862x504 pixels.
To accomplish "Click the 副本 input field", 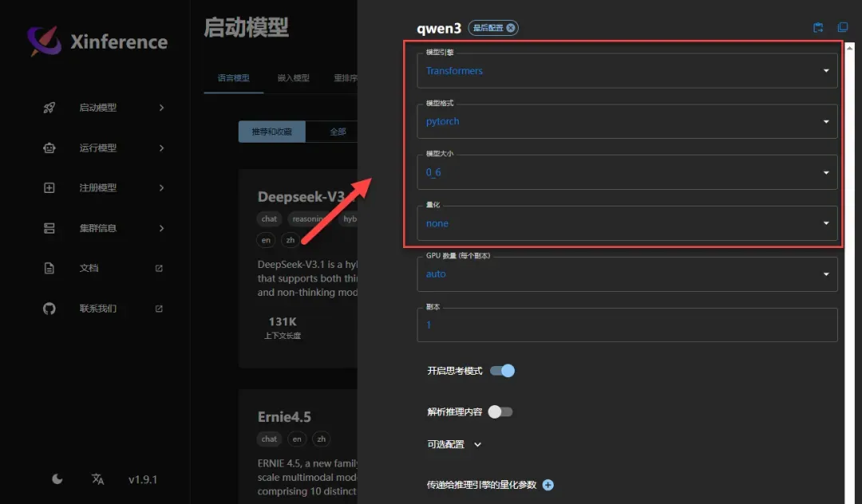I will [x=627, y=325].
